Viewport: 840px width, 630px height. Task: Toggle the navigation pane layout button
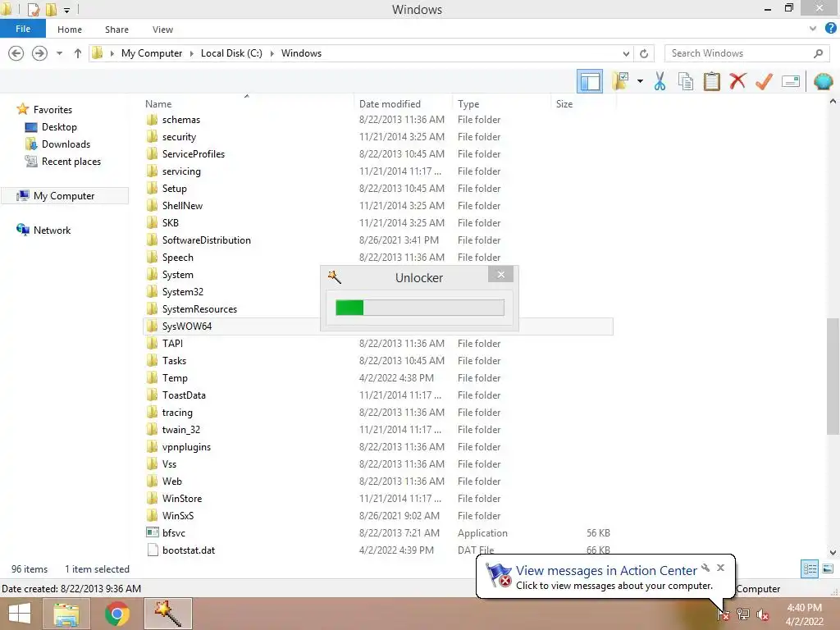(589, 81)
